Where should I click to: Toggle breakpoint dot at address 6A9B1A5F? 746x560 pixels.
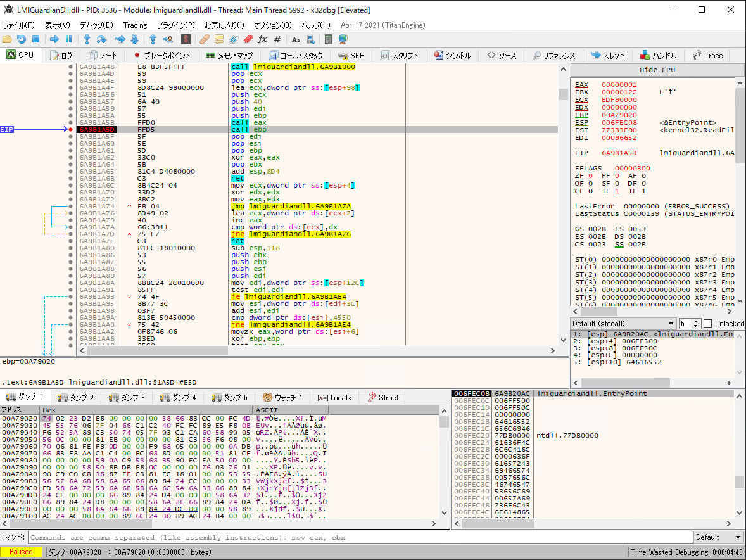click(70, 137)
